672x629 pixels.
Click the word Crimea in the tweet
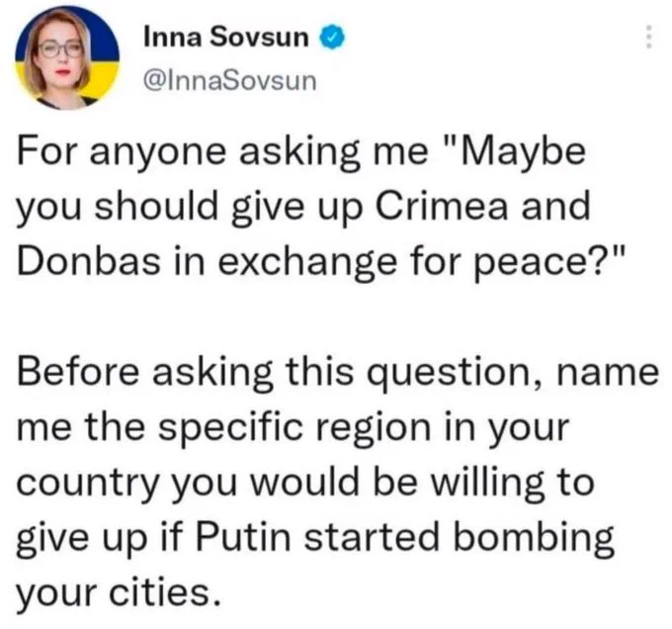[x=441, y=207]
